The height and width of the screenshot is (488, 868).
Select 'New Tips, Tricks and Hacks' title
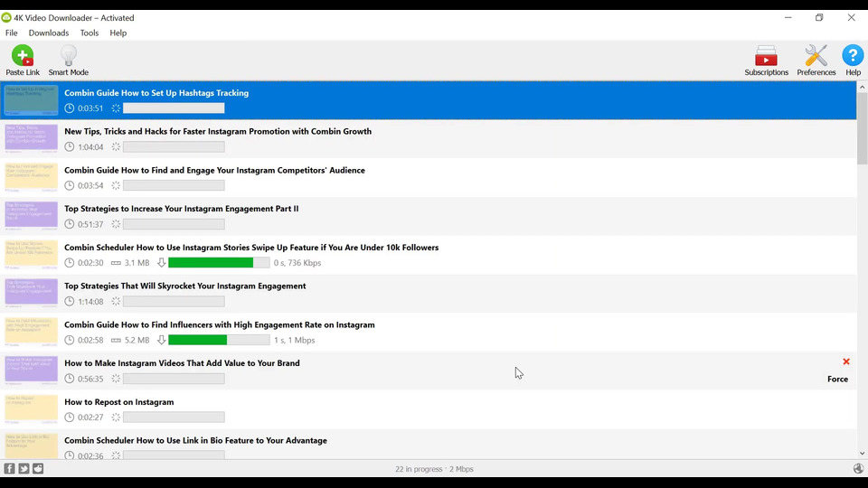pyautogui.click(x=218, y=131)
